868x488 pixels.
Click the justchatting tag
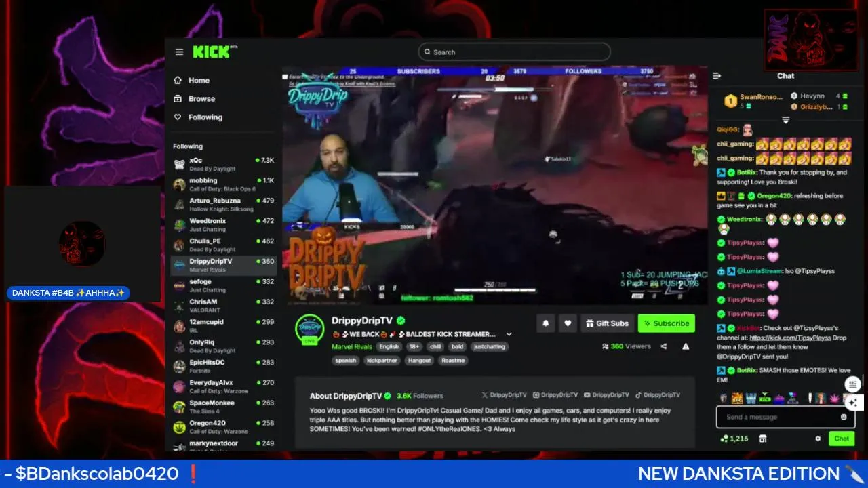(x=490, y=346)
